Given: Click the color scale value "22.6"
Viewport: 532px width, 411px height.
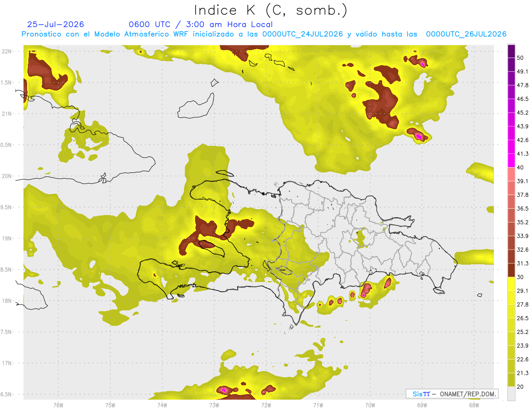Looking at the screenshot, I should pyautogui.click(x=523, y=360).
